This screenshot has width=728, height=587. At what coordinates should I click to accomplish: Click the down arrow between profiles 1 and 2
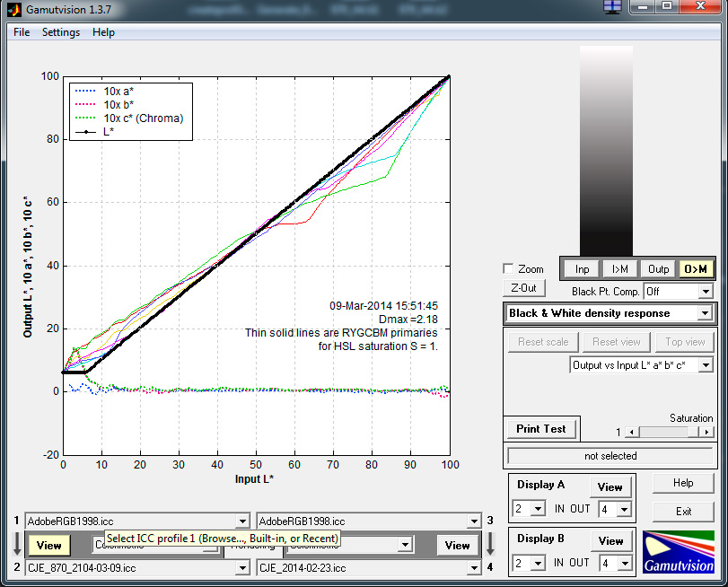click(x=16, y=545)
